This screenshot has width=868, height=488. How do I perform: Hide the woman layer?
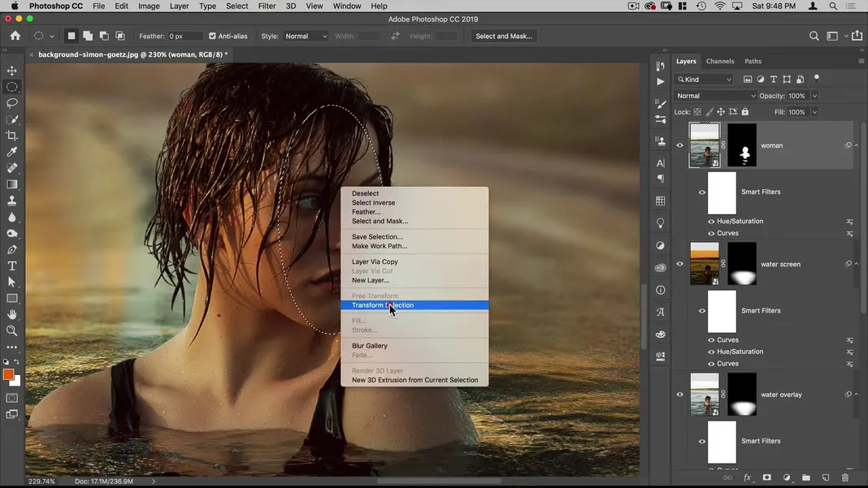tap(679, 145)
